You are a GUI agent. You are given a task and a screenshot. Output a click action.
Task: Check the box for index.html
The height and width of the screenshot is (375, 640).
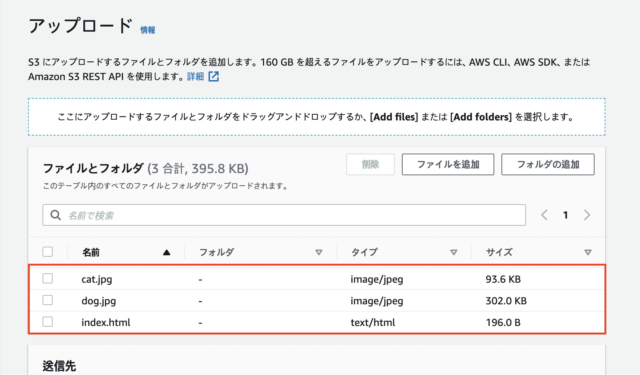tap(48, 322)
